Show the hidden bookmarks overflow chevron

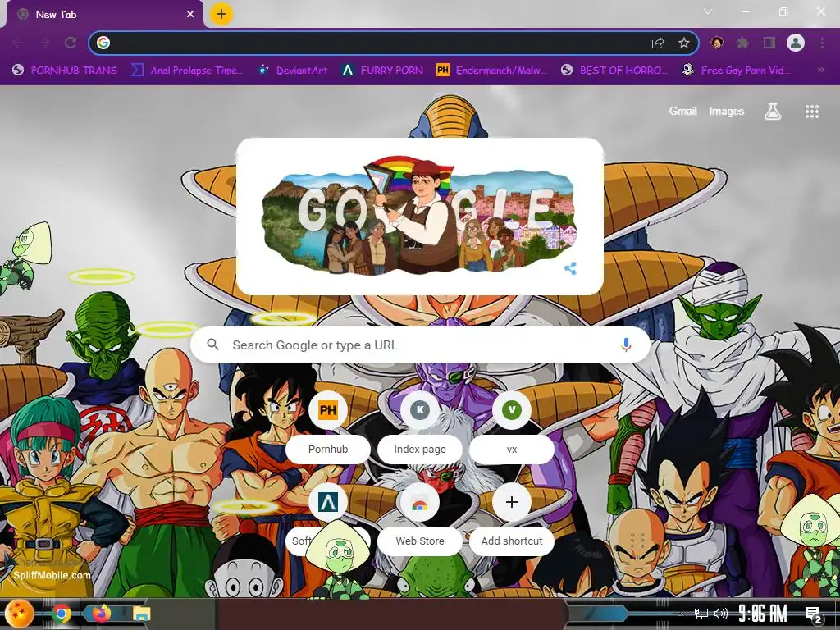820,71
